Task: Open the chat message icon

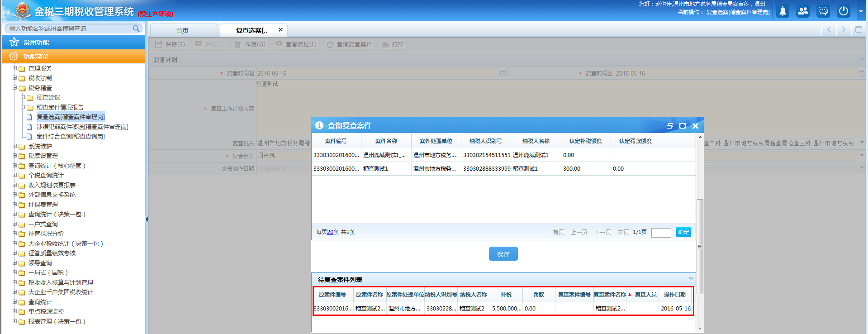Action: pyautogui.click(x=823, y=11)
